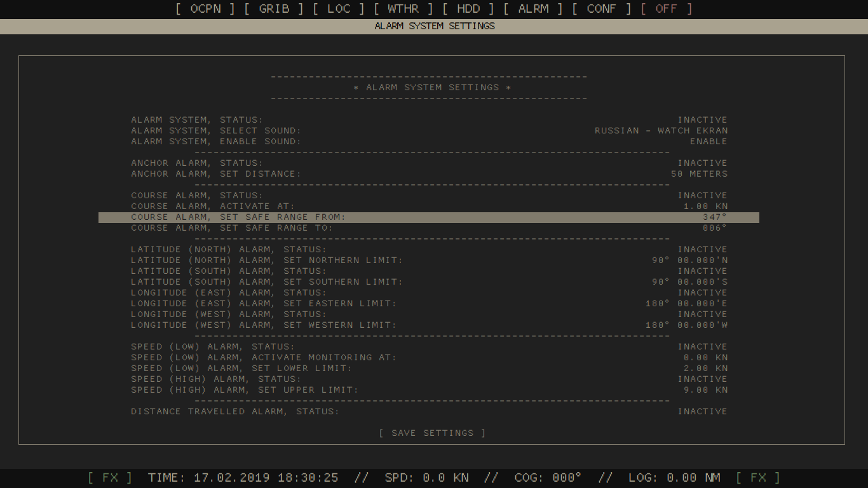Viewport: 868px width, 488px height.
Task: Adjust course alarm activate at 1.00 KN
Action: click(705, 206)
